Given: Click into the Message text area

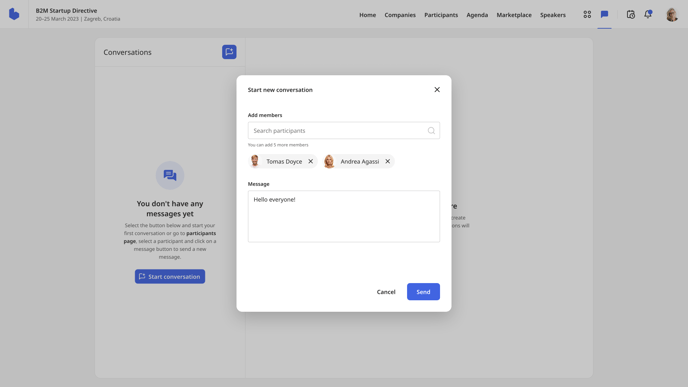Looking at the screenshot, I should click(x=344, y=216).
